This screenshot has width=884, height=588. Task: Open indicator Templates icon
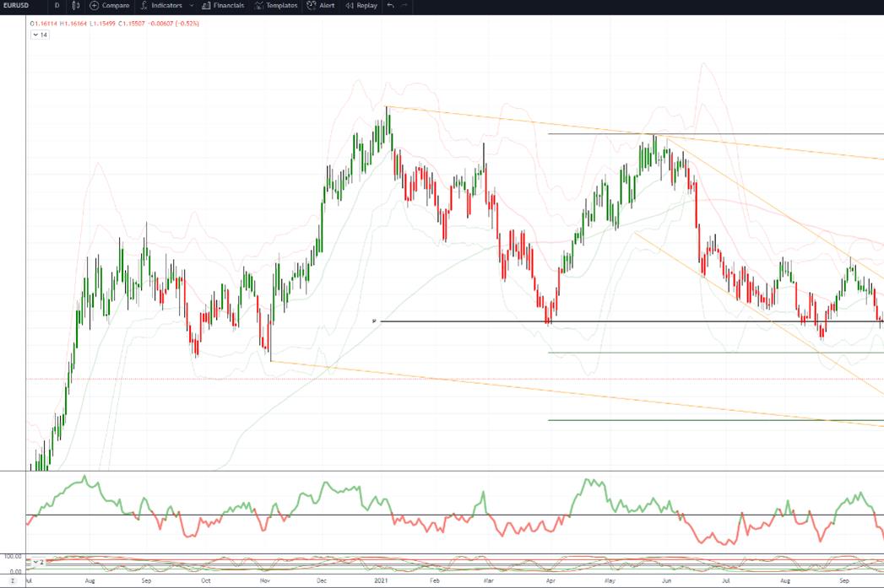click(x=259, y=6)
